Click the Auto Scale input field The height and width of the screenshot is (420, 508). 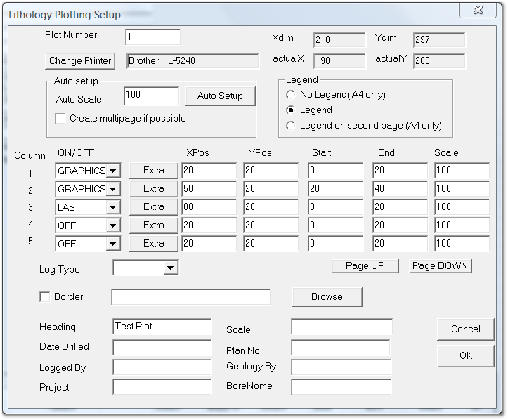[x=151, y=95]
